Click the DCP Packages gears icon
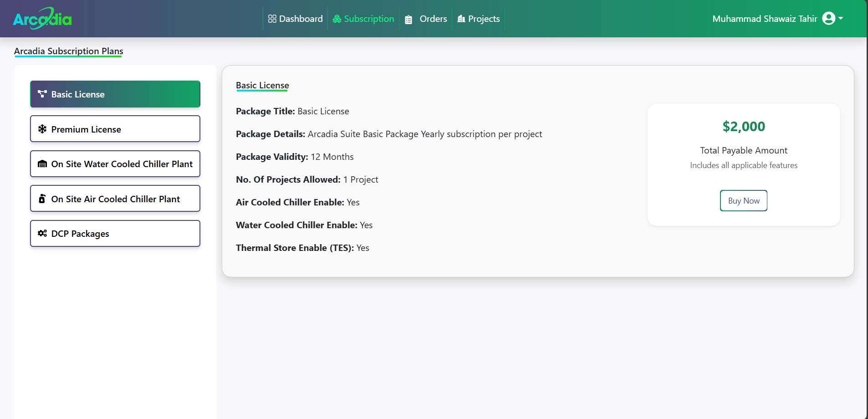The width and height of the screenshot is (868, 419). click(42, 234)
